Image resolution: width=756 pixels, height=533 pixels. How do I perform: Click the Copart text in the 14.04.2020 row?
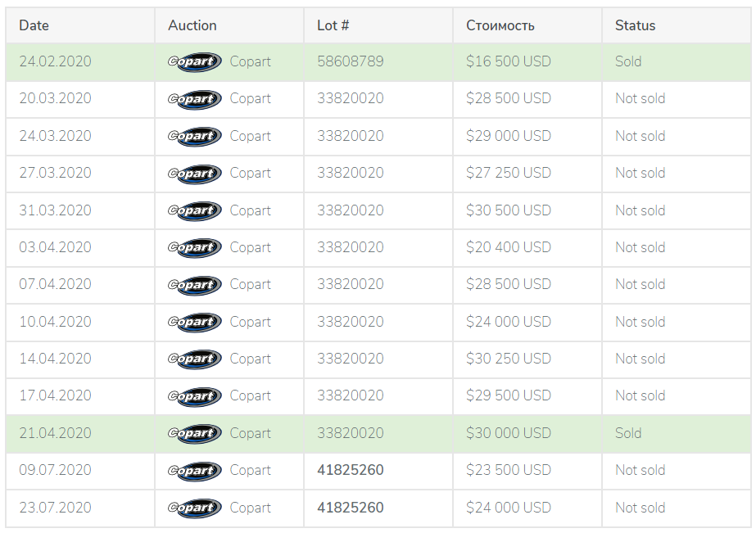click(x=250, y=359)
